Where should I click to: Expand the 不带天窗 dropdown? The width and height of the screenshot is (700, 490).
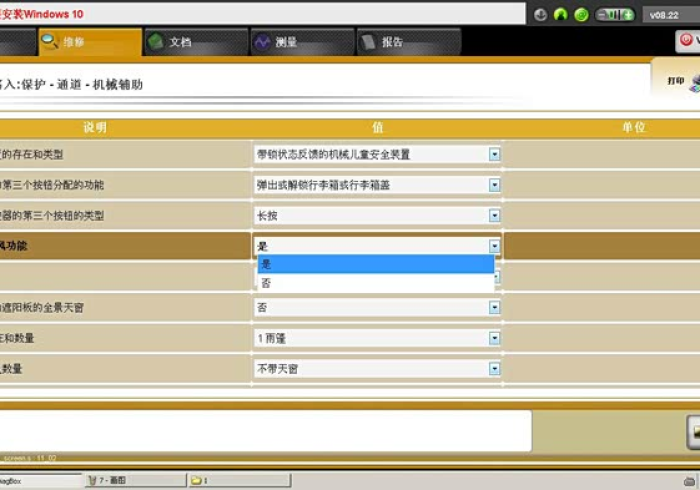click(494, 369)
